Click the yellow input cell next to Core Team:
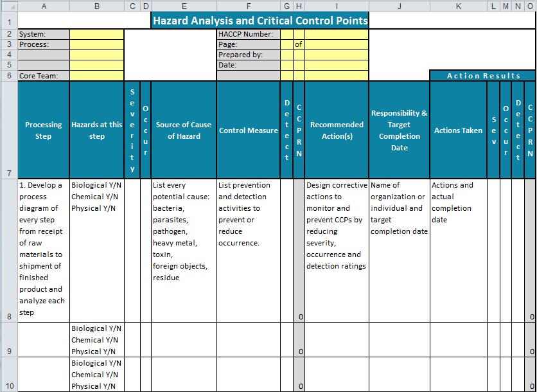Image resolution: width=537 pixels, height=392 pixels. coord(97,76)
